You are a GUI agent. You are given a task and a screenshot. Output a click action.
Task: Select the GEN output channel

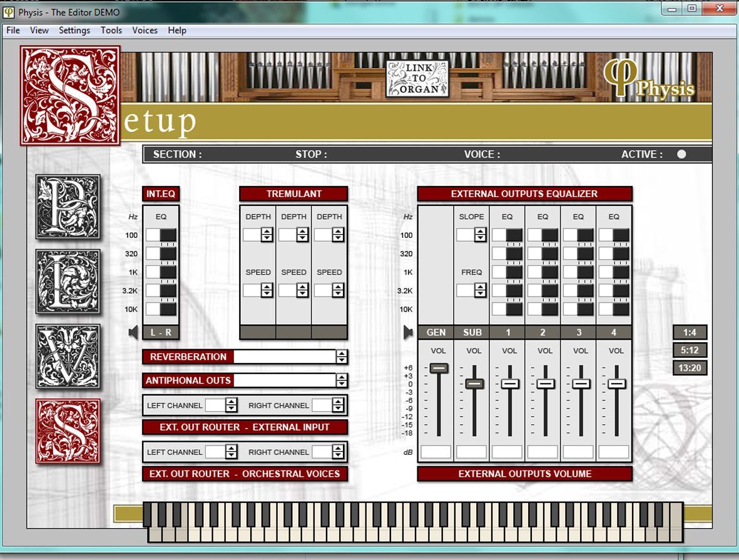tap(436, 332)
